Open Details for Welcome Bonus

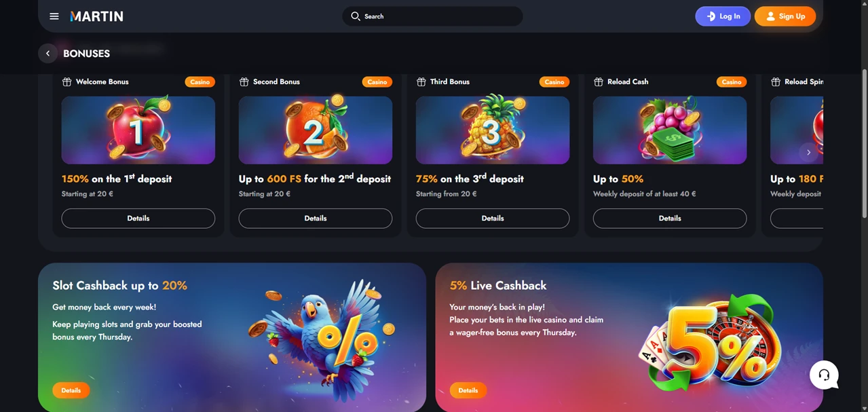coord(138,219)
